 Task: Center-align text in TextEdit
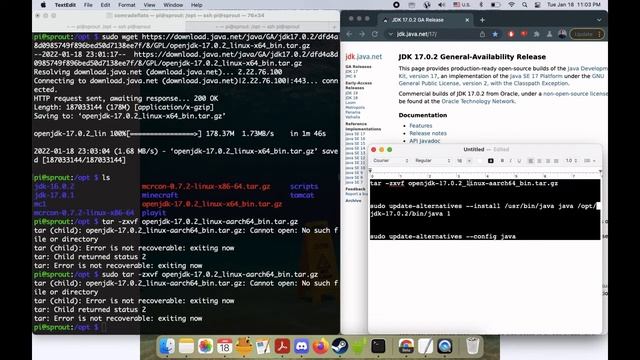point(539,161)
